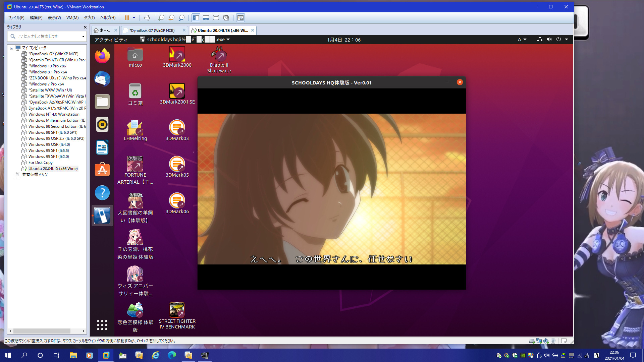644x362 pixels.
Task: Click the Unity mode toolbar icon
Action: [x=226, y=18]
